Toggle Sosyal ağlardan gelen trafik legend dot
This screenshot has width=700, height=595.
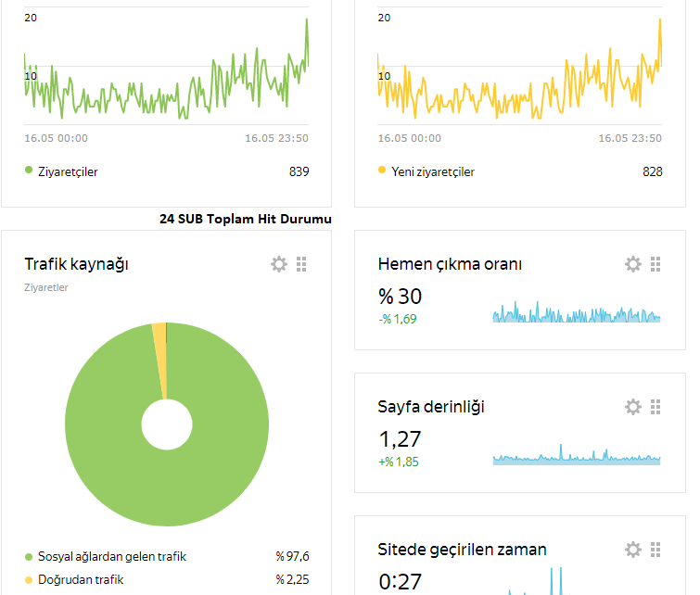point(29,557)
